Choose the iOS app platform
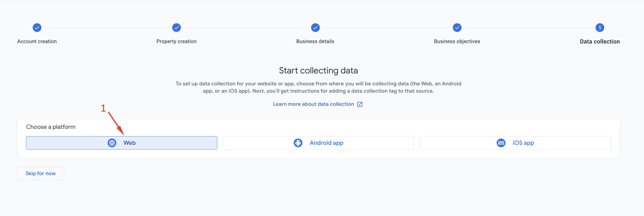 515,143
